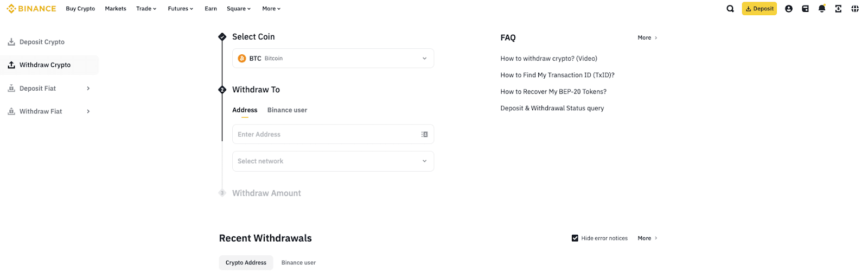The height and width of the screenshot is (277, 868).
Task: Open 'How to withdraw crypto? (Video)' link
Action: (548, 59)
